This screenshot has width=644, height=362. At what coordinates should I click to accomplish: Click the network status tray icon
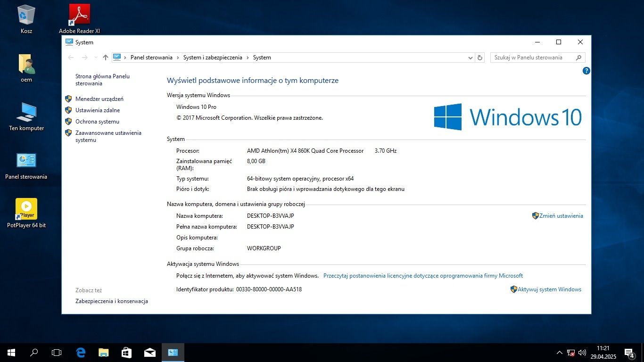(x=571, y=353)
